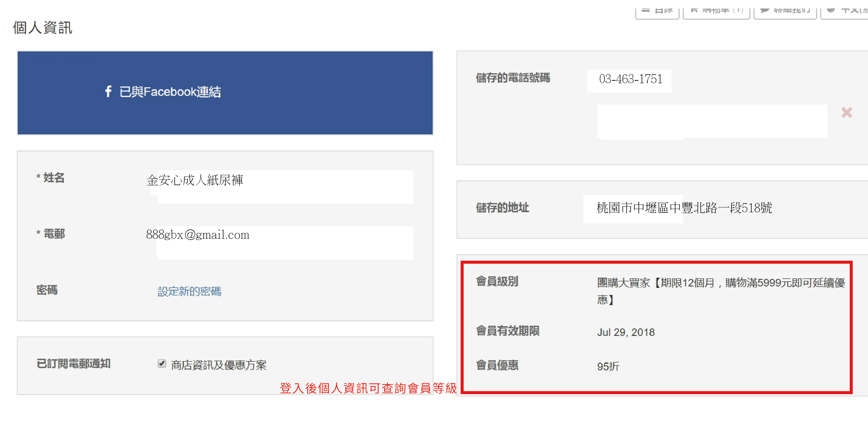Open the 購物車 shopping cart button
This screenshot has height=447, width=868.
[x=716, y=12]
